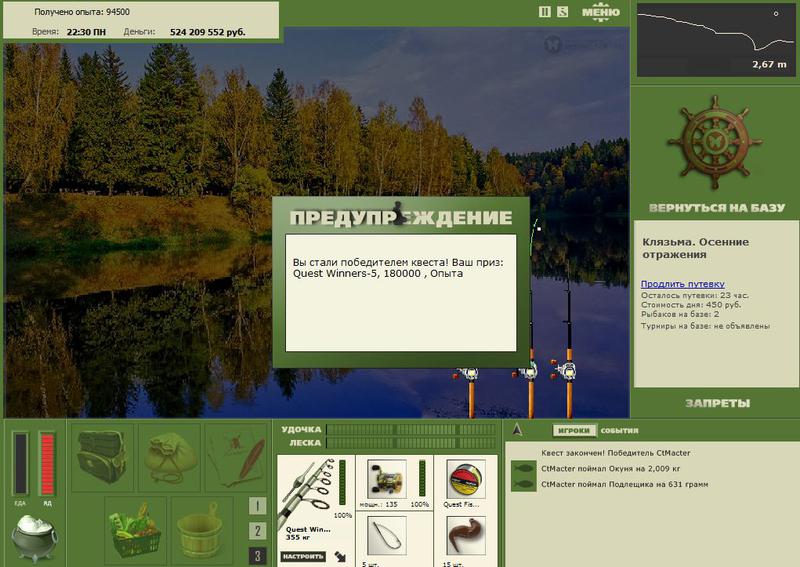Select the Quest Fis... line spool
This screenshot has height=567, width=800.
pos(465,479)
